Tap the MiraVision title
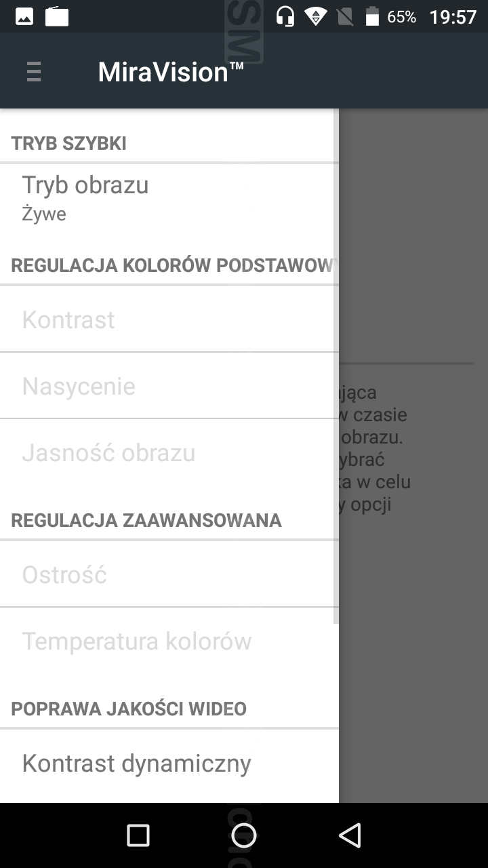 [x=171, y=72]
